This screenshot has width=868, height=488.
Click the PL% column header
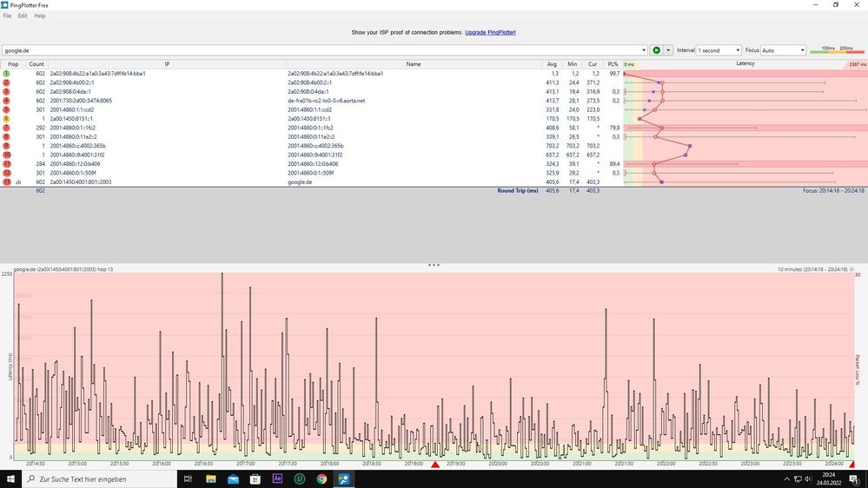(x=613, y=64)
